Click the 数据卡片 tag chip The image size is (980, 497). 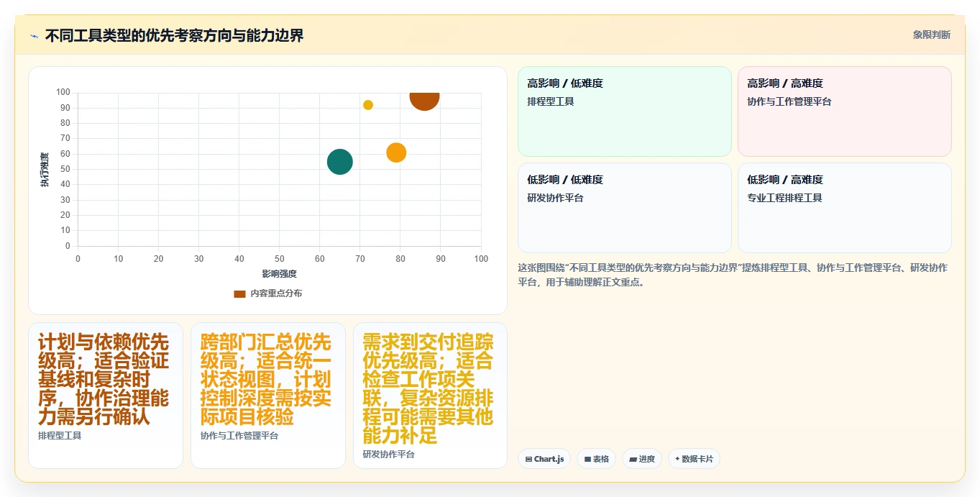pyautogui.click(x=694, y=459)
